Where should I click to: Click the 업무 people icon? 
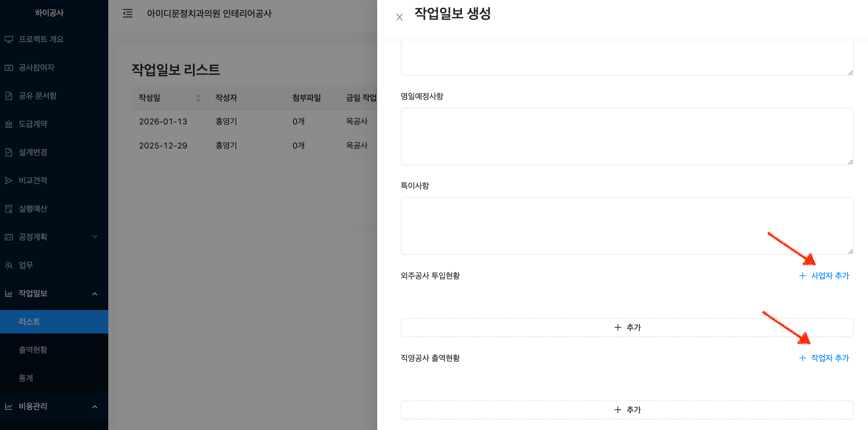9,265
